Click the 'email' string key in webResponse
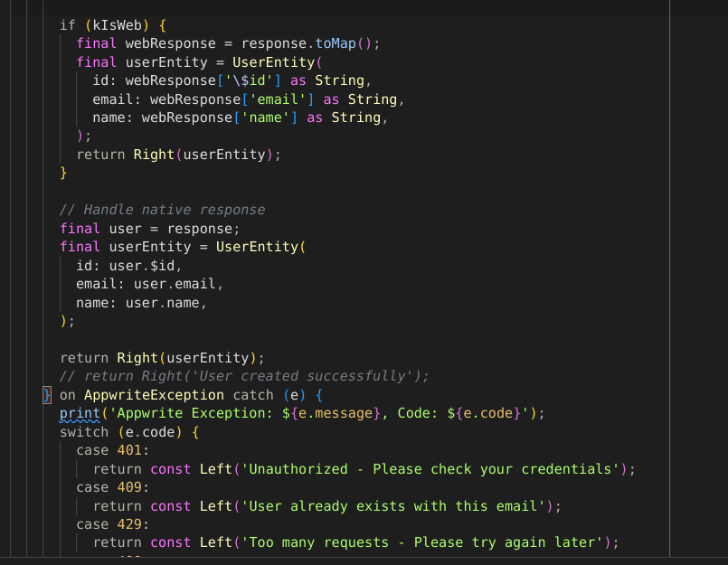Viewport: 728px width, 565px height. 279,99
